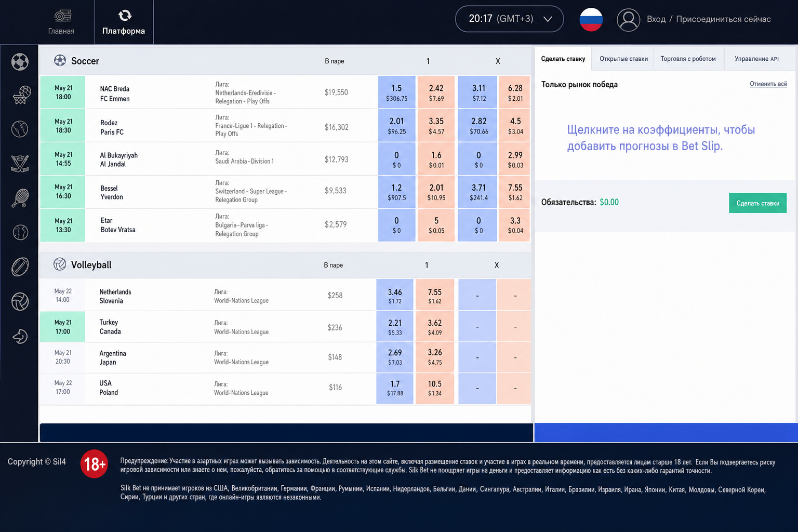Open the Главная home icon

pyautogui.click(x=62, y=16)
